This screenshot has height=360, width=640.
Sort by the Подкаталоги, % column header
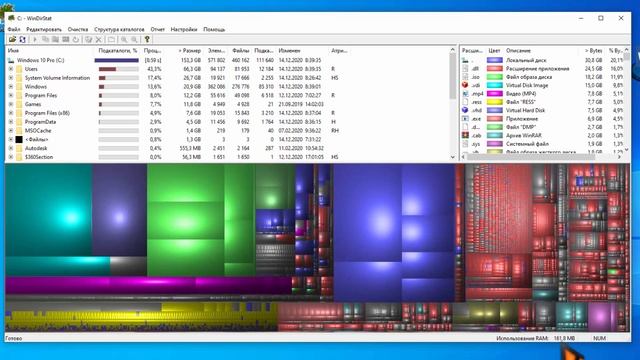tap(118, 51)
